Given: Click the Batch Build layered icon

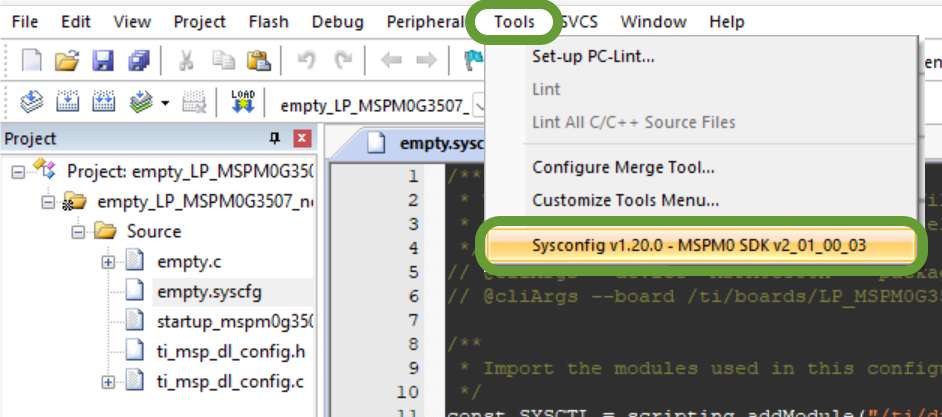Looking at the screenshot, I should [x=141, y=102].
